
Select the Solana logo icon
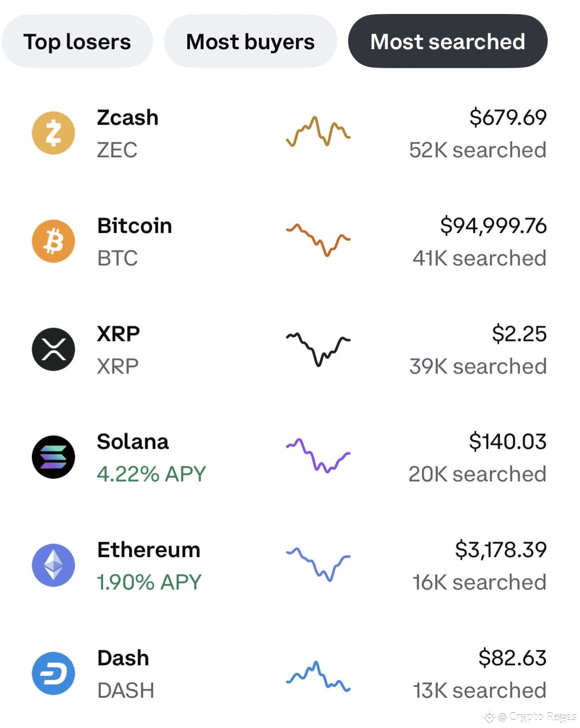(x=54, y=457)
